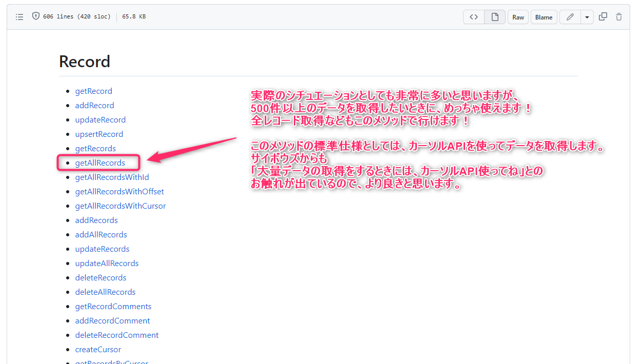643x364 pixels.
Task: Open the createCursor link
Action: point(98,349)
